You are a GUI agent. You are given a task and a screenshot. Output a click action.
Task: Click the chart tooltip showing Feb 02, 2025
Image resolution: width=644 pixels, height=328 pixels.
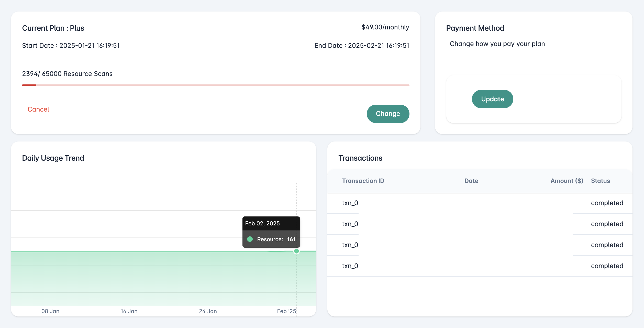[x=271, y=232]
